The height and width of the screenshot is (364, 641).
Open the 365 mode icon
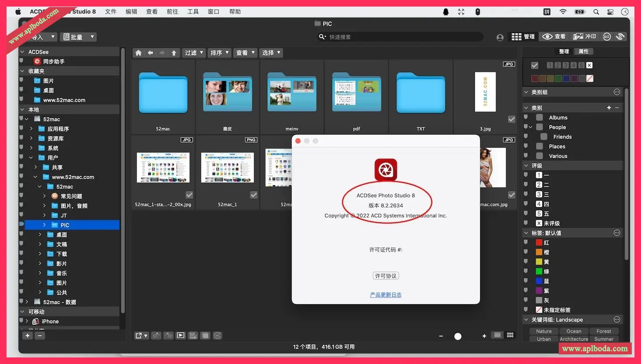[x=606, y=37]
